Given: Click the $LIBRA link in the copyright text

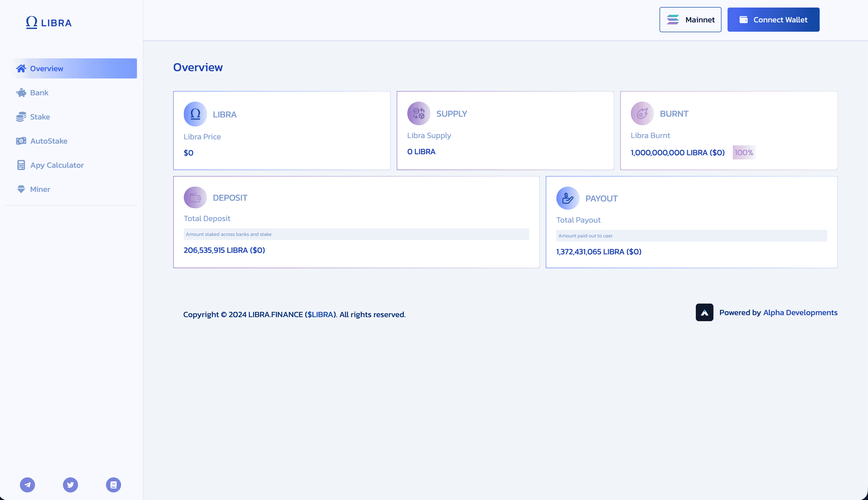Looking at the screenshot, I should (320, 314).
